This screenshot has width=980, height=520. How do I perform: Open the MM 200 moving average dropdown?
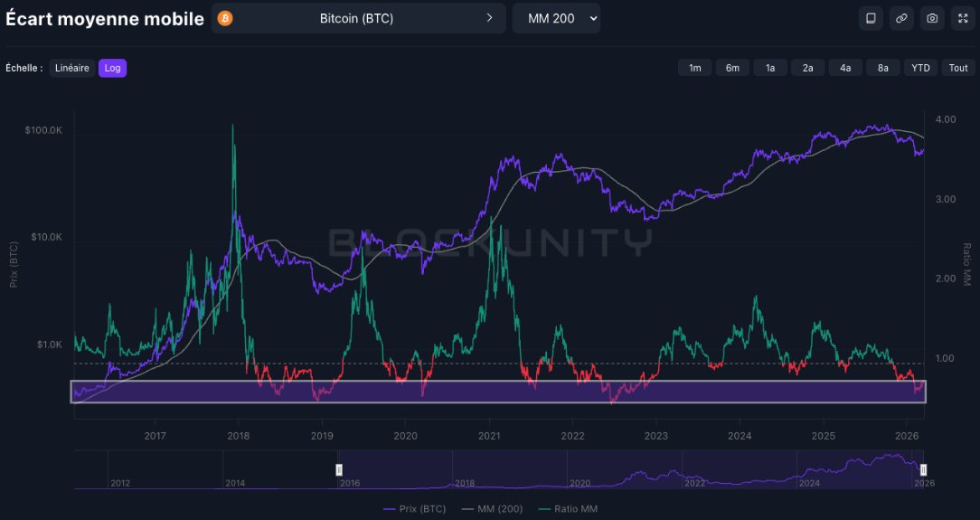(556, 18)
